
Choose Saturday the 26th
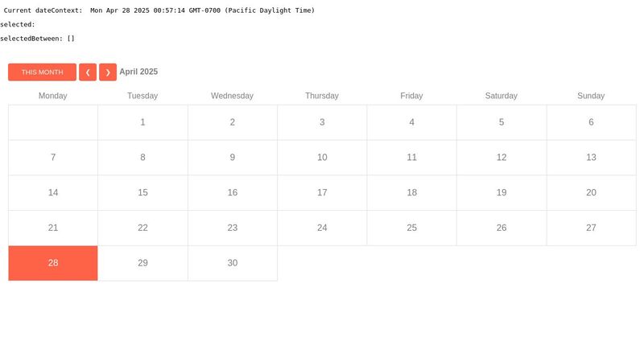(502, 228)
